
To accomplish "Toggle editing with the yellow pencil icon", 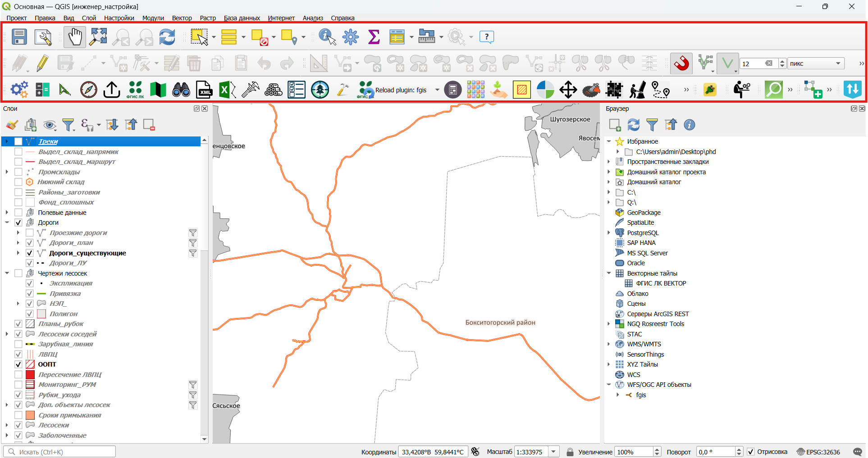I will (x=42, y=63).
